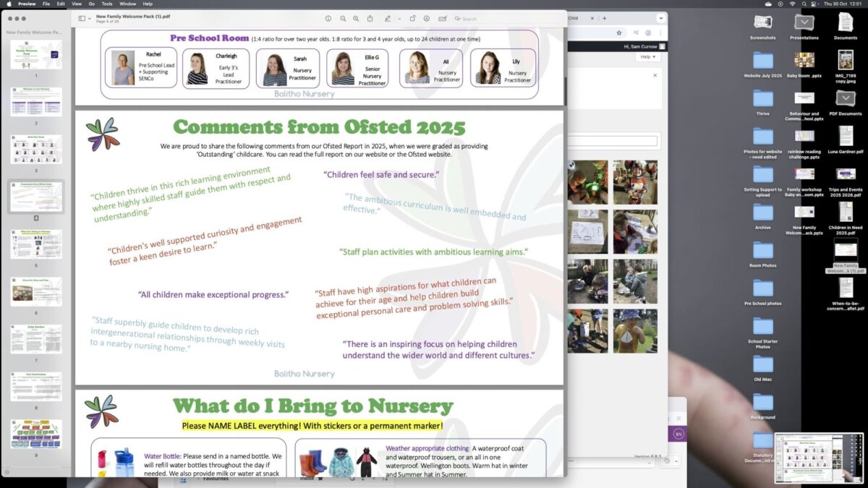
Task: Toggle the sidebar view button
Action: (81, 18)
